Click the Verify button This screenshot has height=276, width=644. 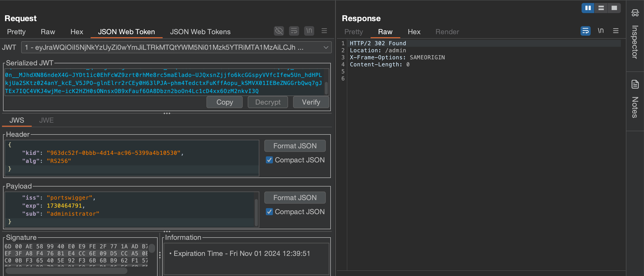pos(311,102)
